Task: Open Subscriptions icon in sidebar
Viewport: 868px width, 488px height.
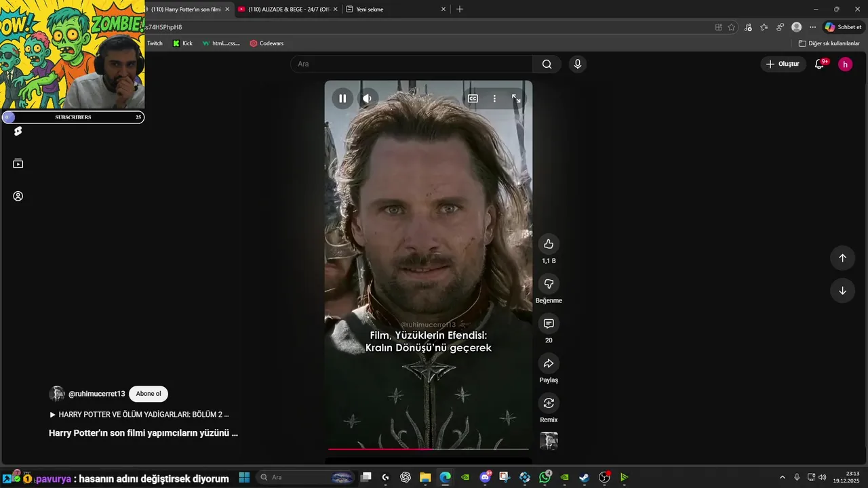Action: pyautogui.click(x=18, y=163)
